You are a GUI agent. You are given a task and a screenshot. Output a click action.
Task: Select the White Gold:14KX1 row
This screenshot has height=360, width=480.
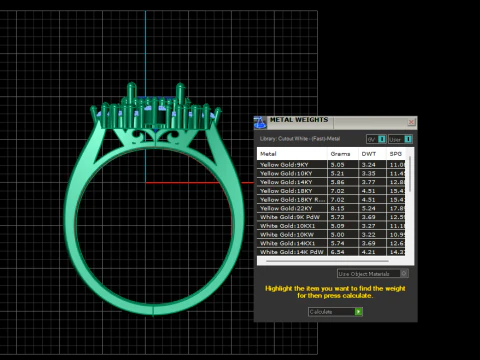331,243
